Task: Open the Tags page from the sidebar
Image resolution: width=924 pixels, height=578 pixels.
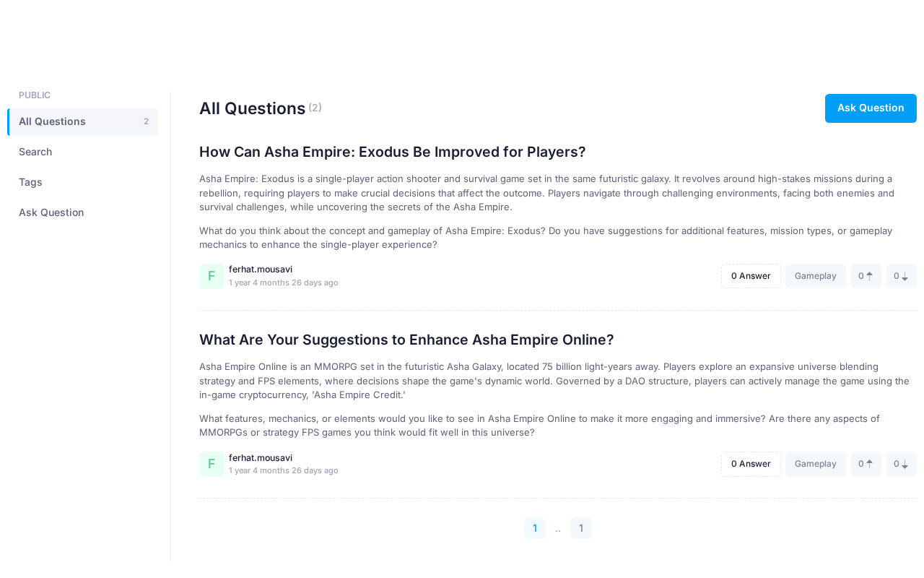Action: click(30, 182)
